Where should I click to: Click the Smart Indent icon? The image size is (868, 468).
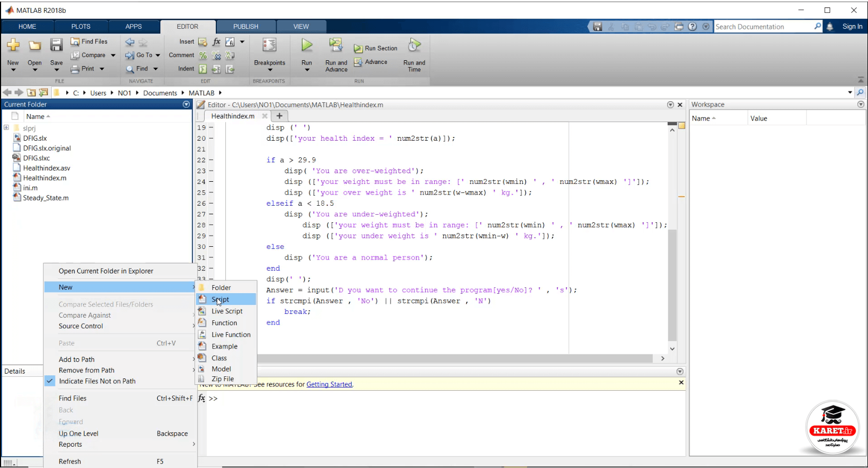(x=202, y=69)
